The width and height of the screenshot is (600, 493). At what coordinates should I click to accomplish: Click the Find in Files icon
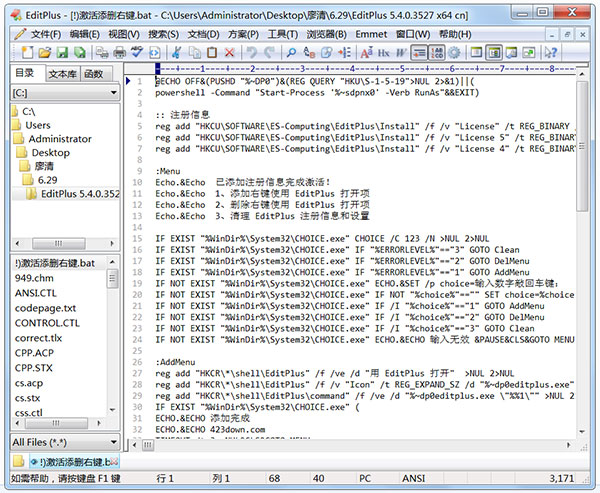(x=326, y=52)
